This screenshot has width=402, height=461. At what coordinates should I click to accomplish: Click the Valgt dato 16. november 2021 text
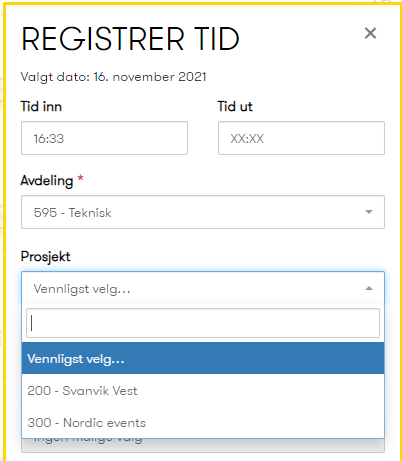coord(113,77)
